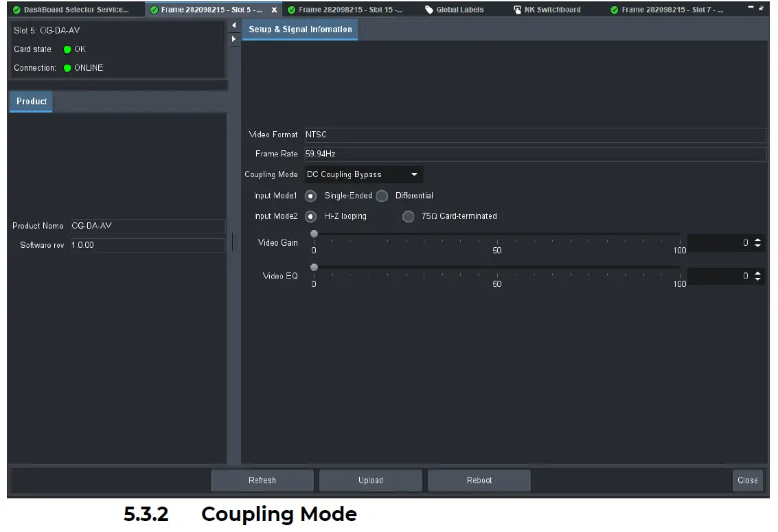Click the Card state green indicator

click(67, 49)
